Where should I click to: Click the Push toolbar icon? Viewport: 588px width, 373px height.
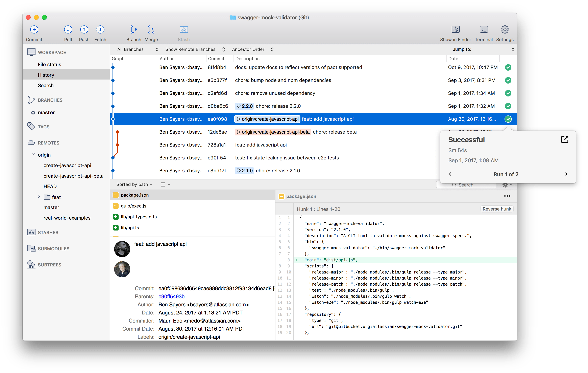tap(84, 30)
